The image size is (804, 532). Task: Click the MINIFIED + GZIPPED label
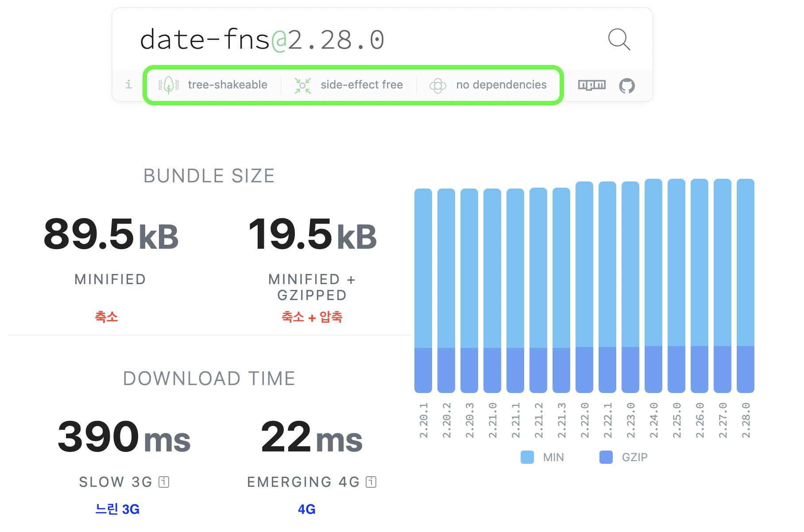point(312,287)
